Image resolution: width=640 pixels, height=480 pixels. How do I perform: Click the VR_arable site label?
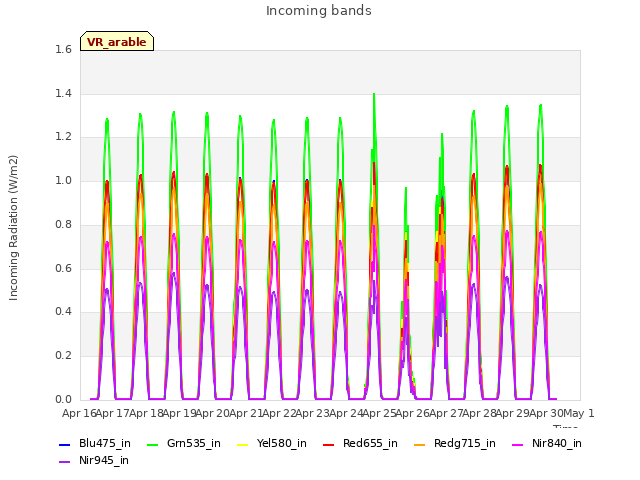(117, 42)
